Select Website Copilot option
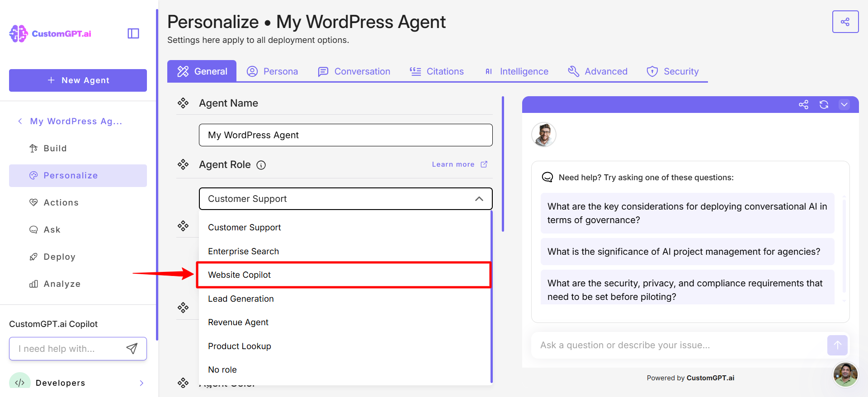 344,275
